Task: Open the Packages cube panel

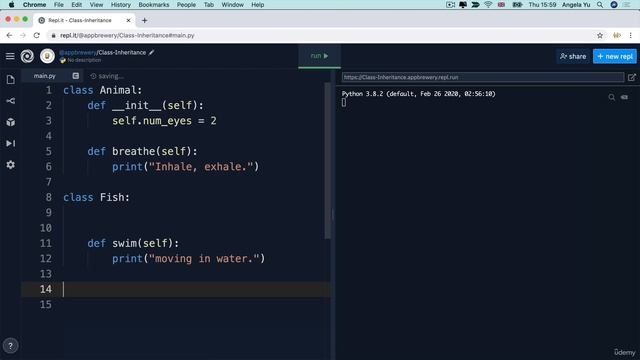Action: (x=11, y=122)
